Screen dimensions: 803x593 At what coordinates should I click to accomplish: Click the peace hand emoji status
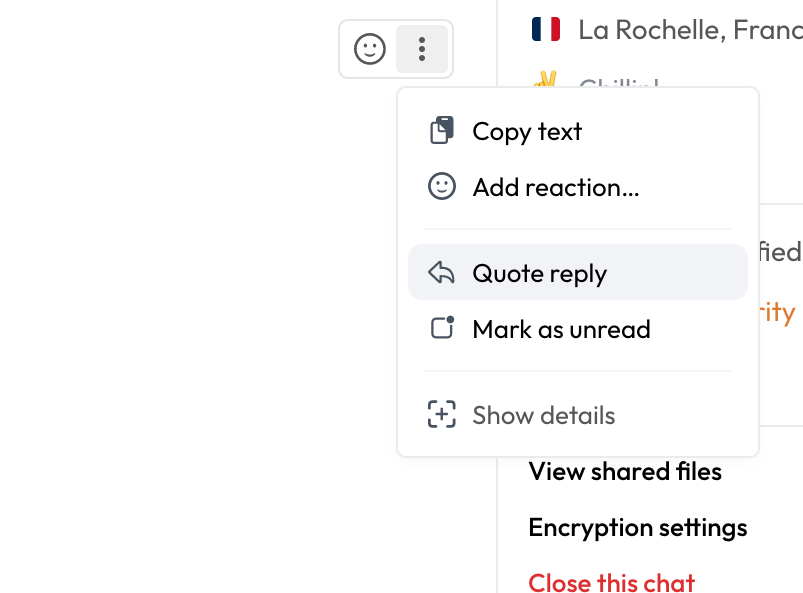pyautogui.click(x=545, y=80)
